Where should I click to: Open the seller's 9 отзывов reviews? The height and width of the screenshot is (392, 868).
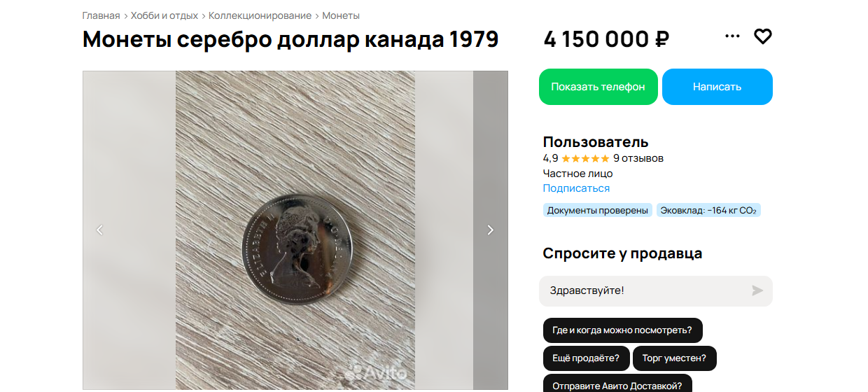pos(638,159)
